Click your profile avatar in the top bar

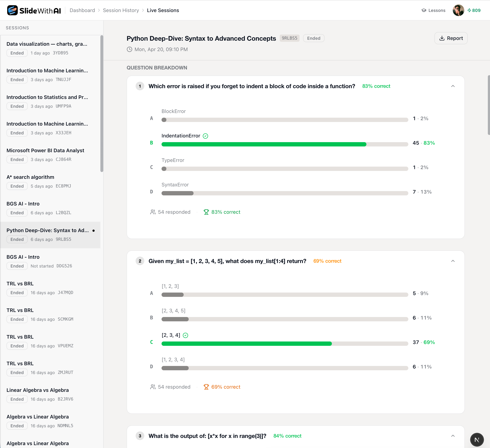click(x=458, y=10)
